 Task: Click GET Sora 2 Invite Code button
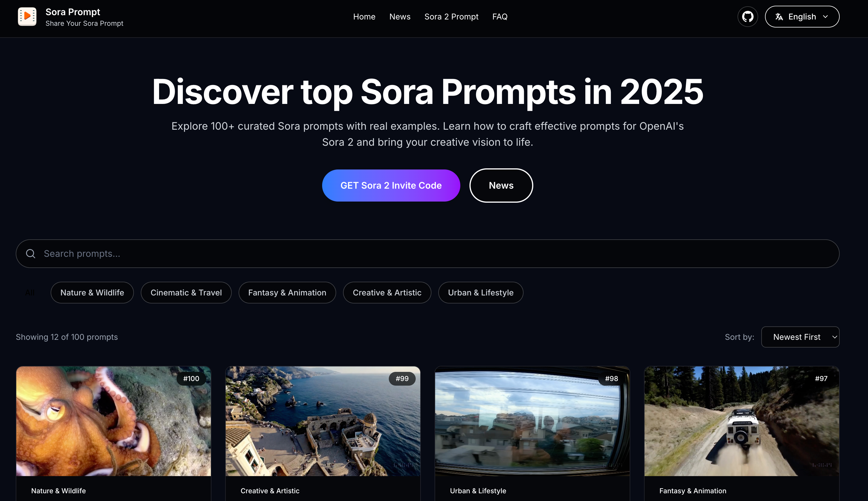point(391,186)
